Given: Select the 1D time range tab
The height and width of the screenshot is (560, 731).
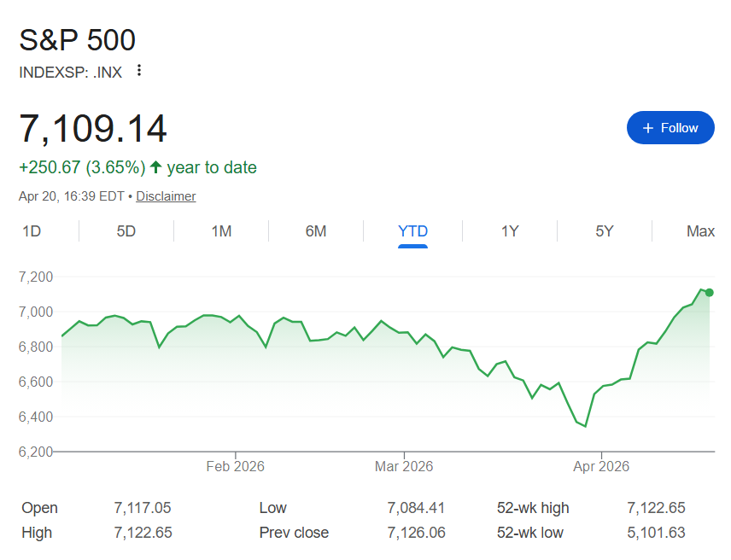Looking at the screenshot, I should [31, 231].
